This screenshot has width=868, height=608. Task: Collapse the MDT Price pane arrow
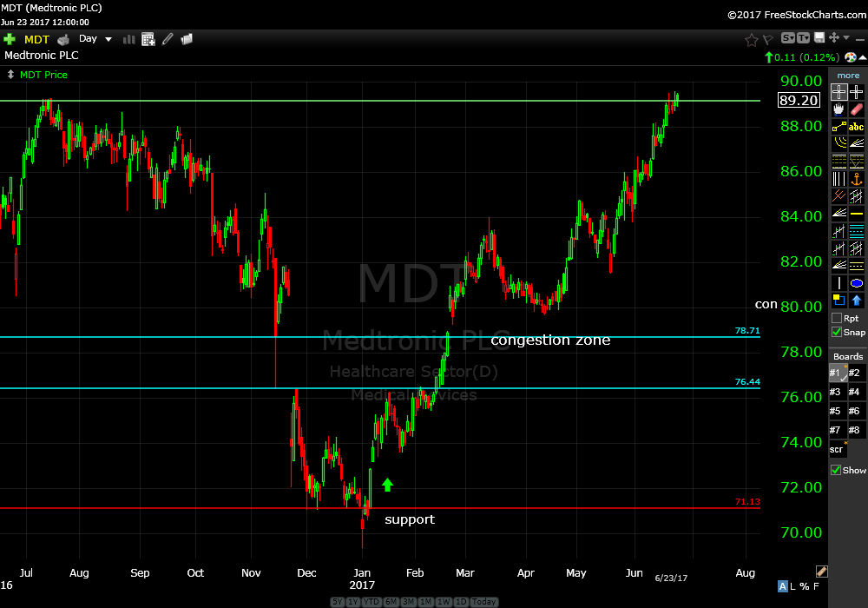coord(10,75)
